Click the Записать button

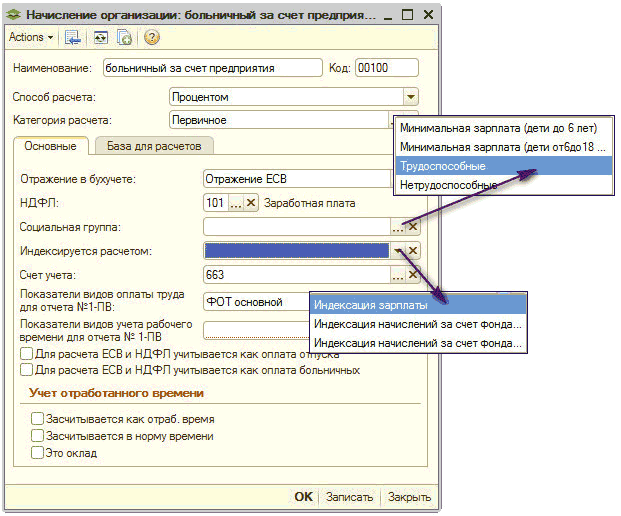pyautogui.click(x=350, y=497)
